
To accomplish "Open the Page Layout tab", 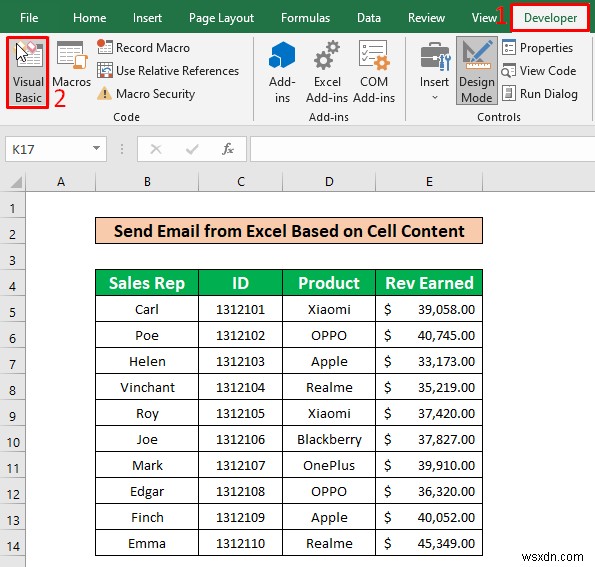I will [x=221, y=18].
